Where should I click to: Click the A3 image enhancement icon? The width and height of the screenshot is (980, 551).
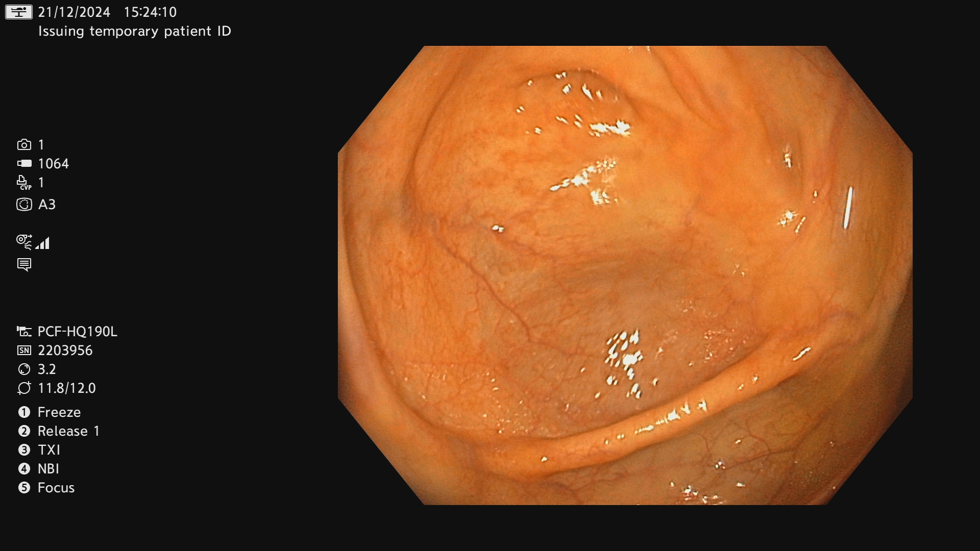pos(24,205)
